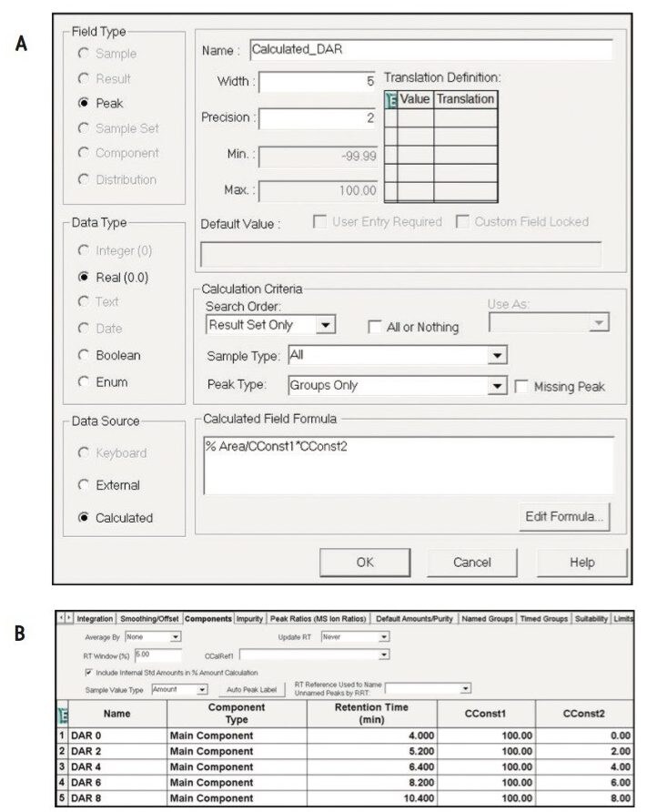Select the Components tab
Screen dimensions: 657x812
[x=208, y=619]
